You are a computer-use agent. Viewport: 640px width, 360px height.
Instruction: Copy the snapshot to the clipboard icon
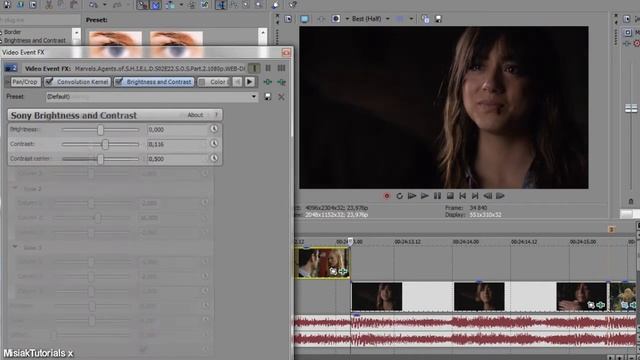pyautogui.click(x=425, y=19)
